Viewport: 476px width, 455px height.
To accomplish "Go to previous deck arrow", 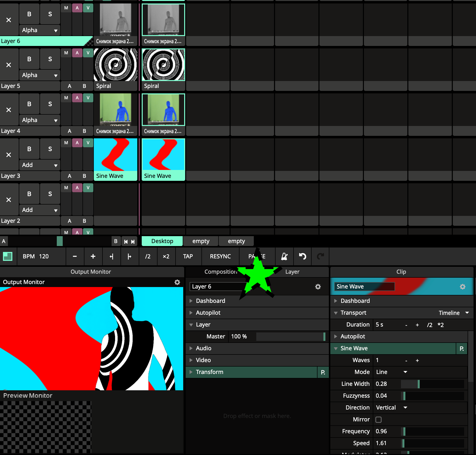I will (126, 242).
